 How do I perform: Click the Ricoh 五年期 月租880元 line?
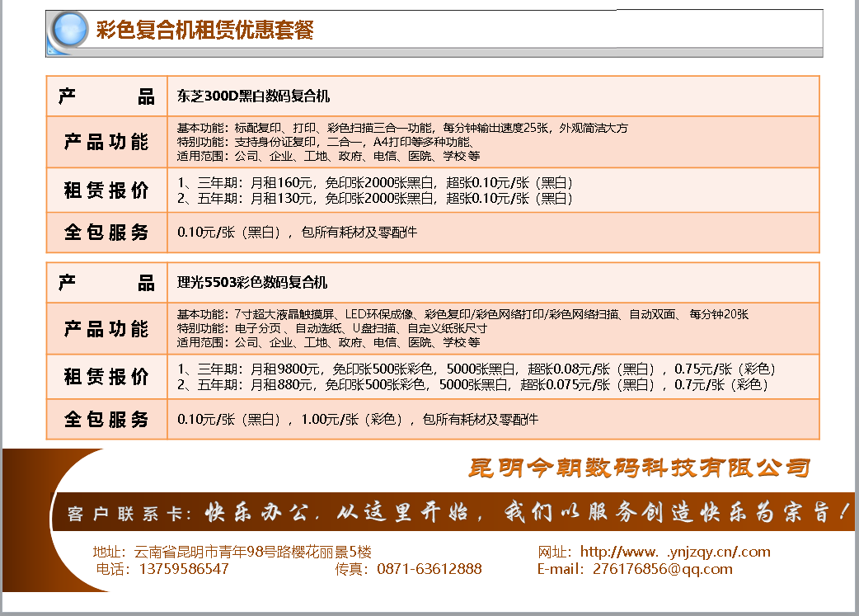click(472, 385)
